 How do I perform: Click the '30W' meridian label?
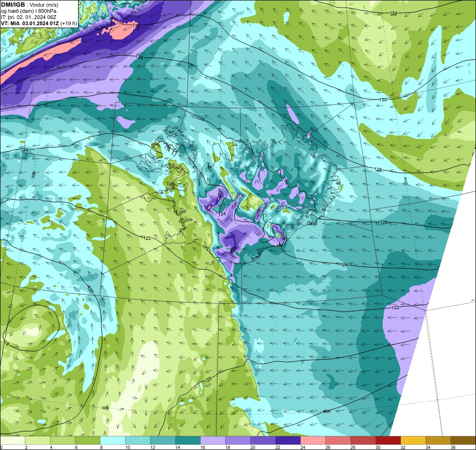(33, 175)
